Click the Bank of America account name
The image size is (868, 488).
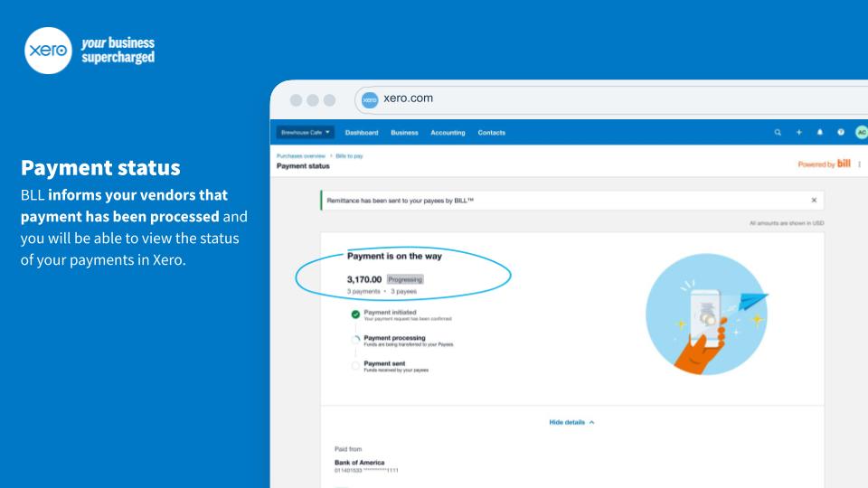coord(359,463)
